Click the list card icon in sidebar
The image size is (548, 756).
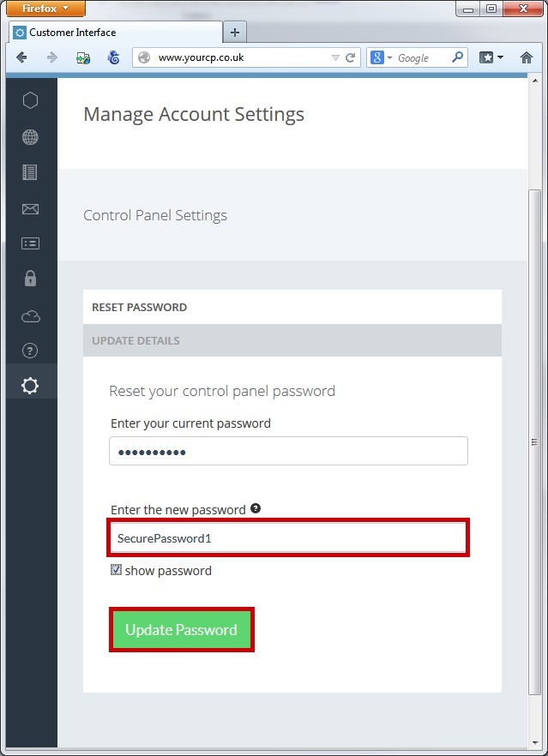click(30, 243)
